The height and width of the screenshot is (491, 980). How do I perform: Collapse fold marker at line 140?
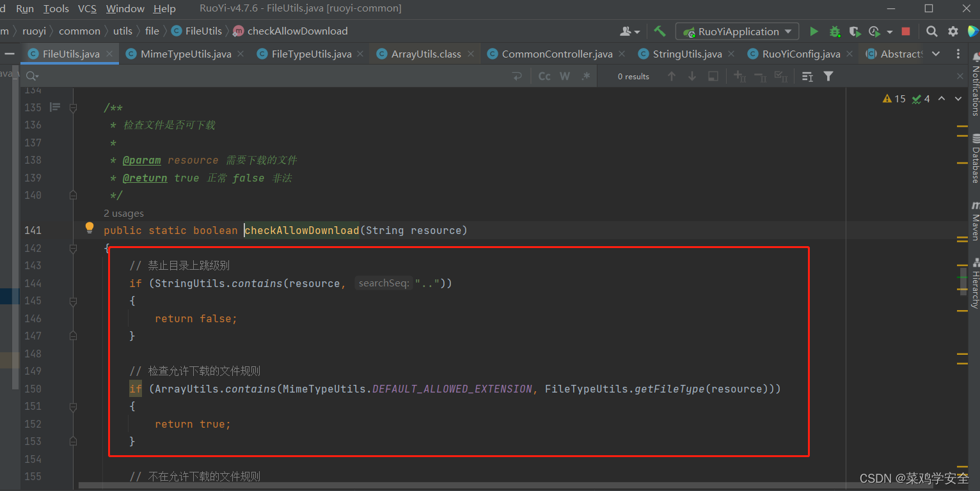coord(73,195)
